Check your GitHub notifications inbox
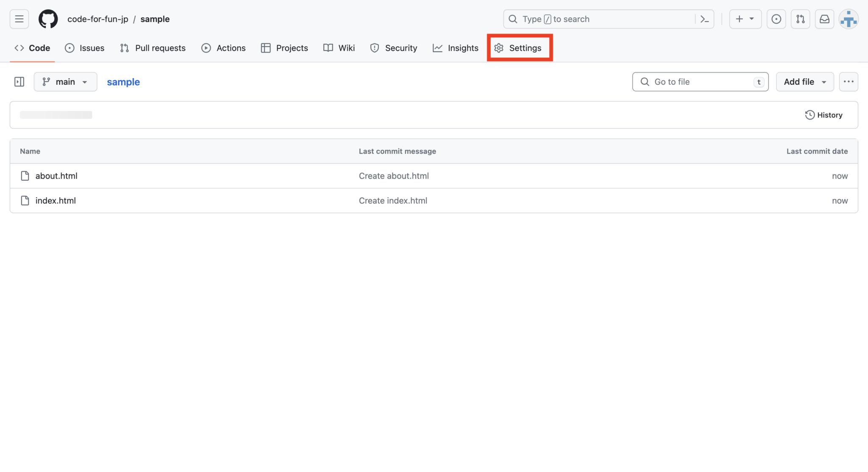Viewport: 868px width, 472px height. point(824,19)
